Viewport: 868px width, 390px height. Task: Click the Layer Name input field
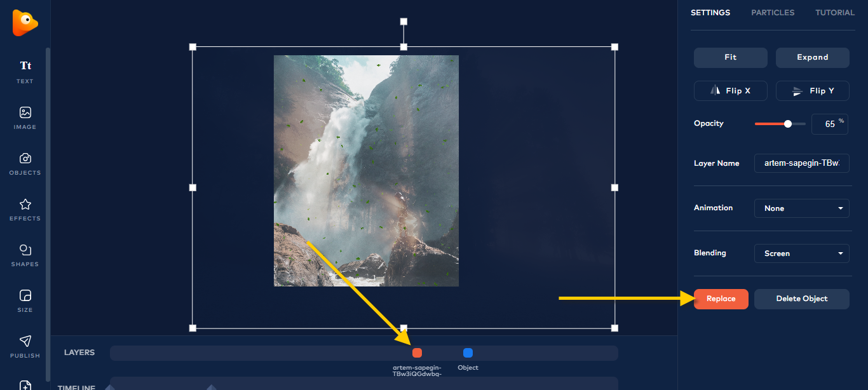coord(802,163)
